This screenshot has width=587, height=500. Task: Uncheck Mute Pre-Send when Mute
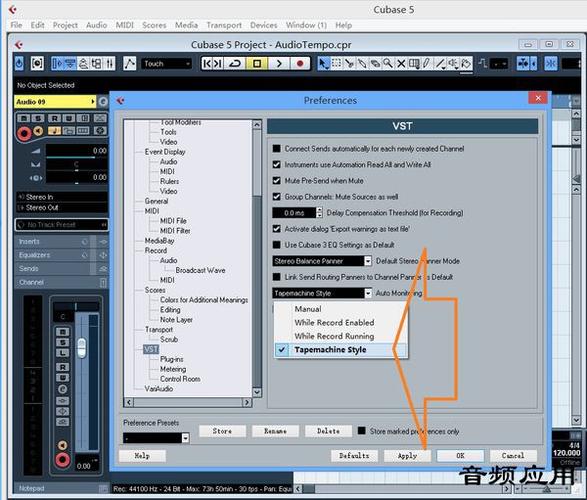pos(277,181)
